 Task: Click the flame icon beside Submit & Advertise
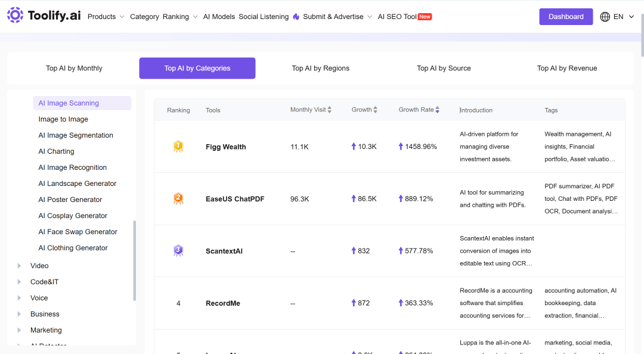point(296,17)
